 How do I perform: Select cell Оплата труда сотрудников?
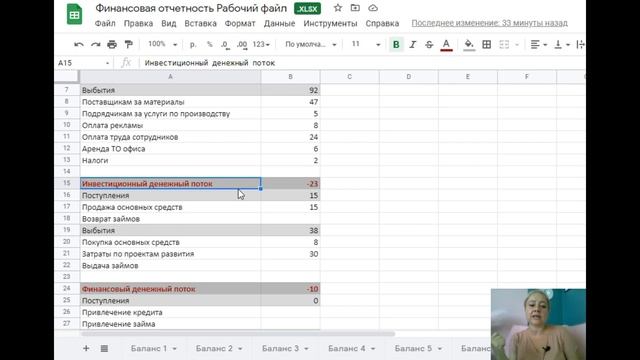170,137
